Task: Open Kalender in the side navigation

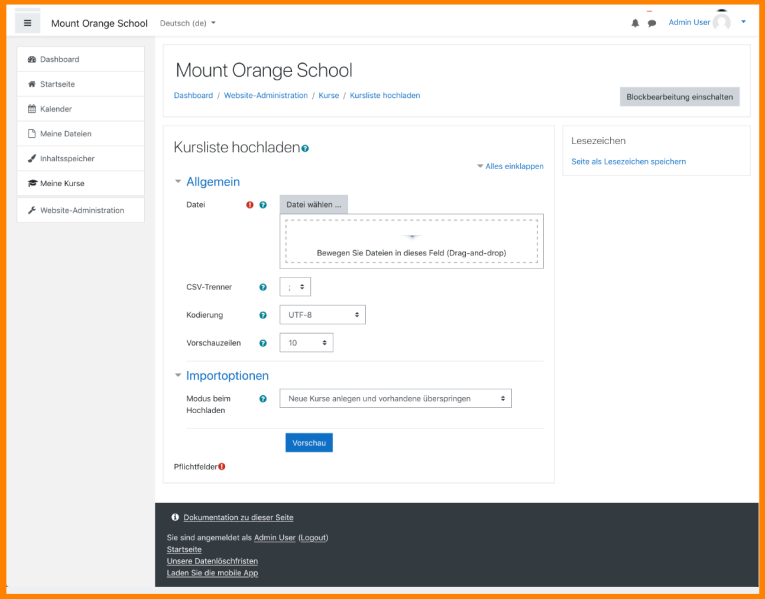Action: tap(56, 109)
